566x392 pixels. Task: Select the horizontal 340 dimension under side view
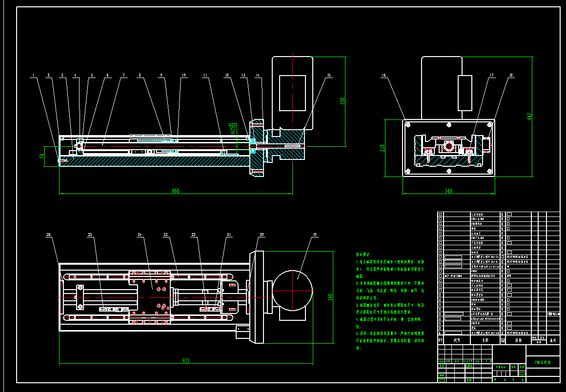(448, 191)
